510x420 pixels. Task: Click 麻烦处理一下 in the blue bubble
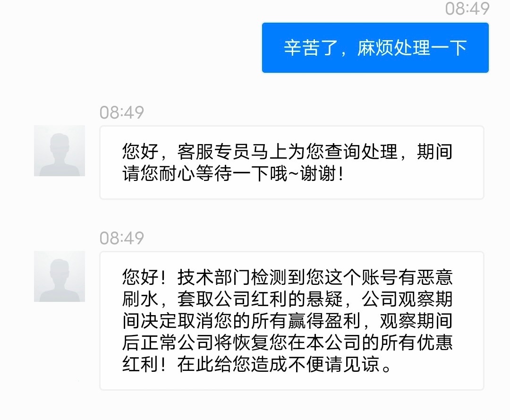(412, 48)
